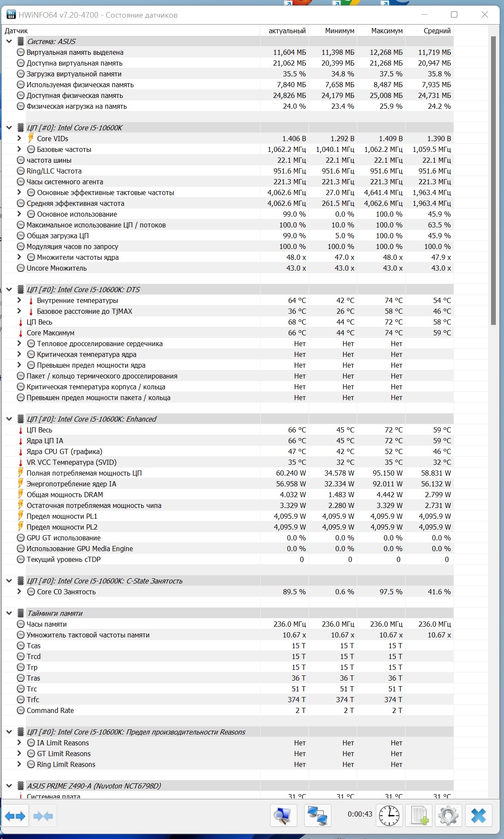
Task: Collapse the ЦП [#0]: Intel Core i5-10600K group
Action: [9, 128]
